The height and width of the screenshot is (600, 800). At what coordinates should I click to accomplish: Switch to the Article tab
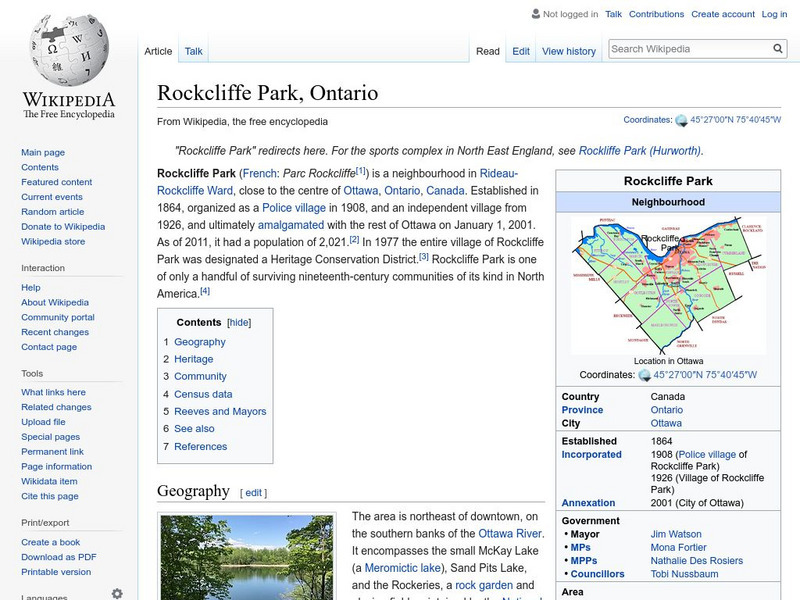[x=158, y=51]
